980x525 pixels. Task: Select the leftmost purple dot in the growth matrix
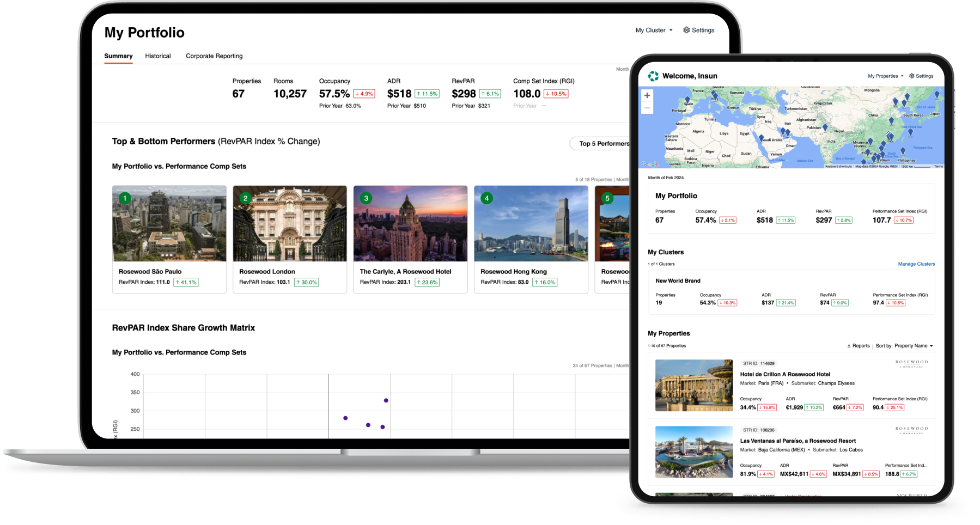345,418
